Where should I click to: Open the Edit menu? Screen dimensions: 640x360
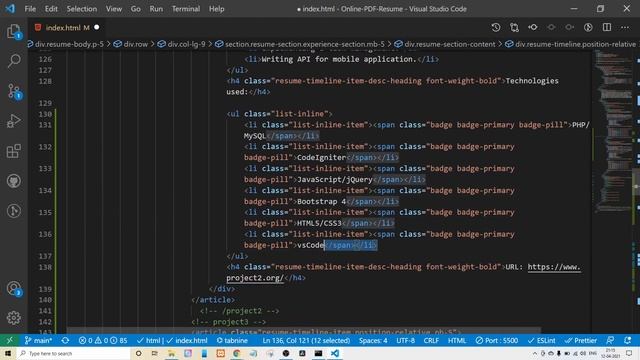(51, 9)
